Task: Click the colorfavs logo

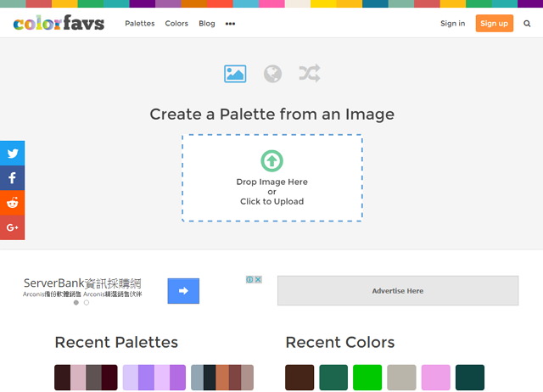Action: tap(59, 23)
